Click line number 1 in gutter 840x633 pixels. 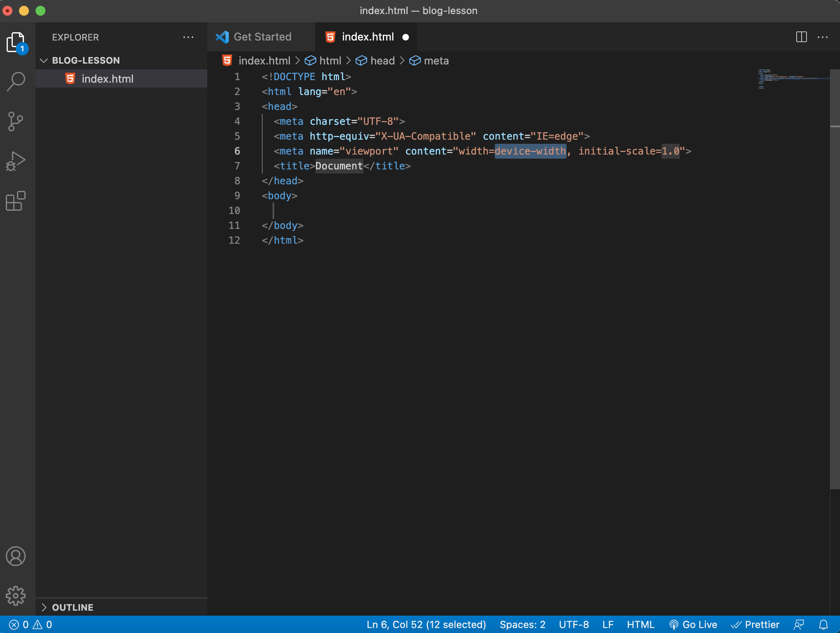coord(237,77)
